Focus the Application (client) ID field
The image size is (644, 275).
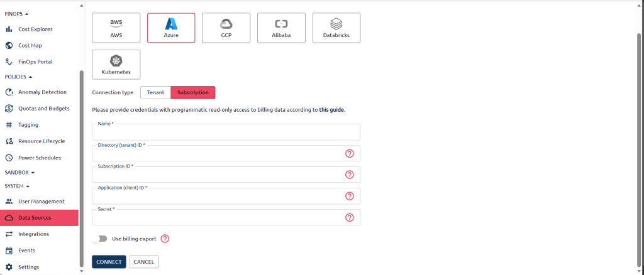coord(226,196)
